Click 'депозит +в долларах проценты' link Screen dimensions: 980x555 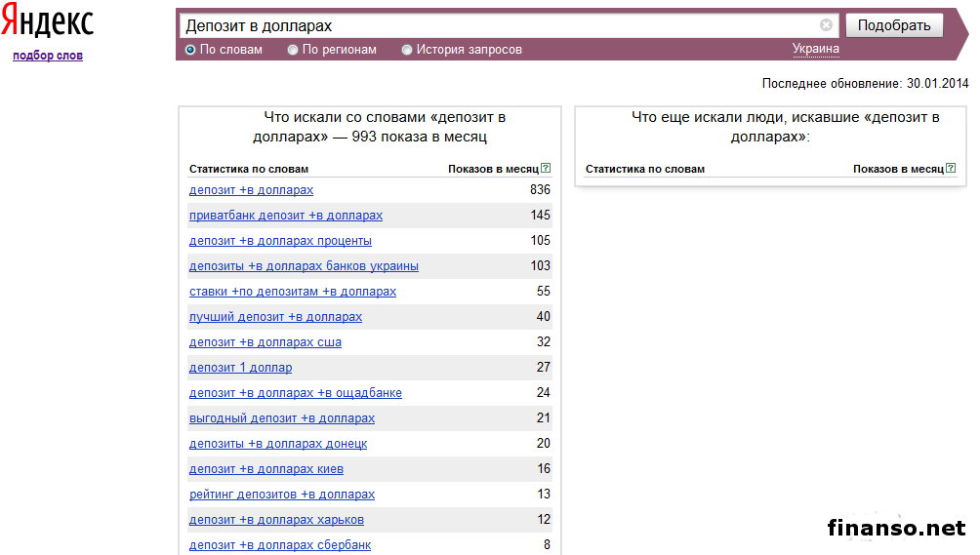point(280,241)
